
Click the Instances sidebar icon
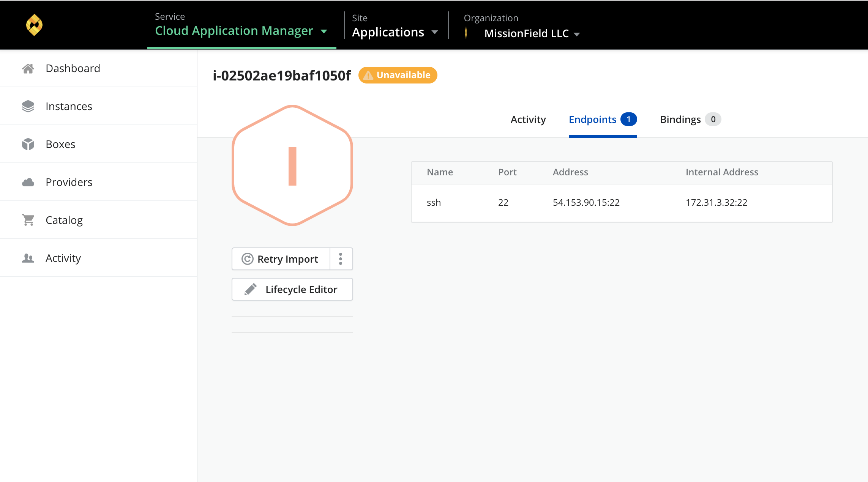(x=28, y=106)
